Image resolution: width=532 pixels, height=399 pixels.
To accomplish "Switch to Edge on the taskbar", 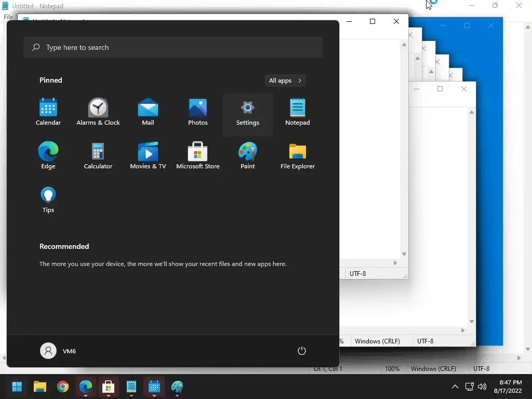I will (x=86, y=387).
